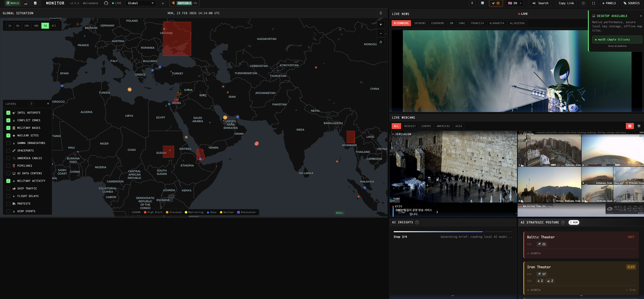Viewport: 644px width, 299px height.
Task: Open AI Insights help icon
Action: [417, 222]
